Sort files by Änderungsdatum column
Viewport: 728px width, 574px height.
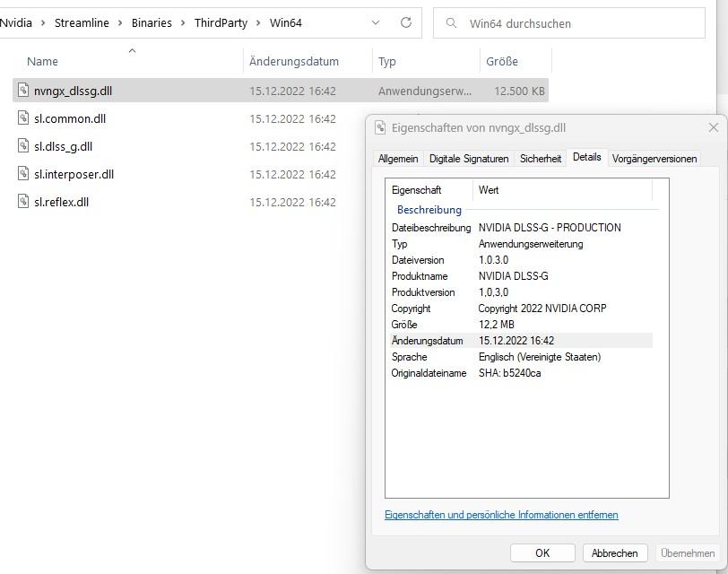(x=294, y=61)
